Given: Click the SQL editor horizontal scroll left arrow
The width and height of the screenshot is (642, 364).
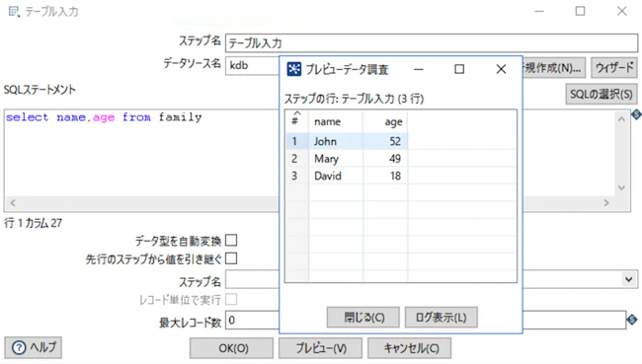Looking at the screenshot, I should [x=13, y=203].
